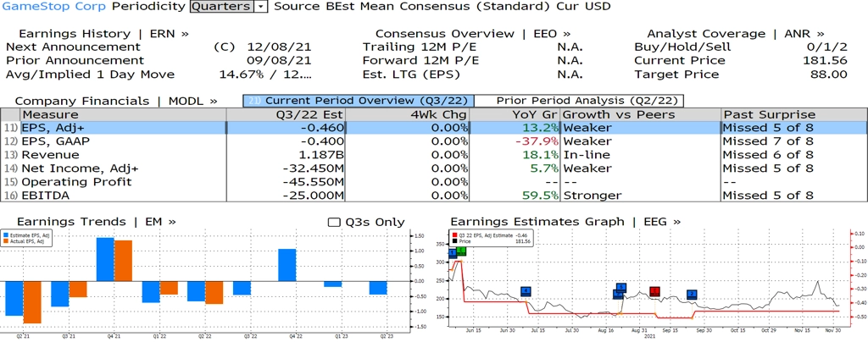
Task: Open Consensus Overview EEO link
Action: (x=473, y=34)
